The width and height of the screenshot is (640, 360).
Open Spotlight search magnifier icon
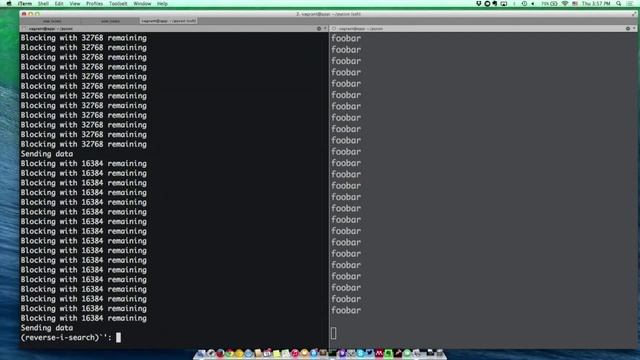point(619,4)
